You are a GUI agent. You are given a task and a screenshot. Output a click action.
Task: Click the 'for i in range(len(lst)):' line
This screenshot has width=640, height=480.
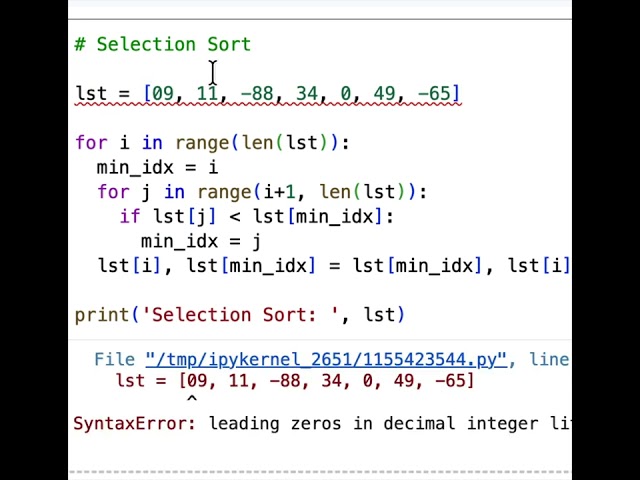(x=212, y=143)
